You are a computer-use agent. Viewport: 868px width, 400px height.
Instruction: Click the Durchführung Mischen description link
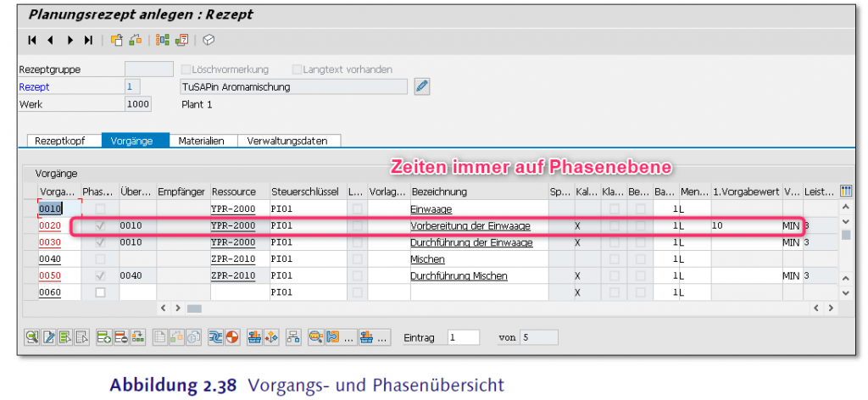pos(459,275)
